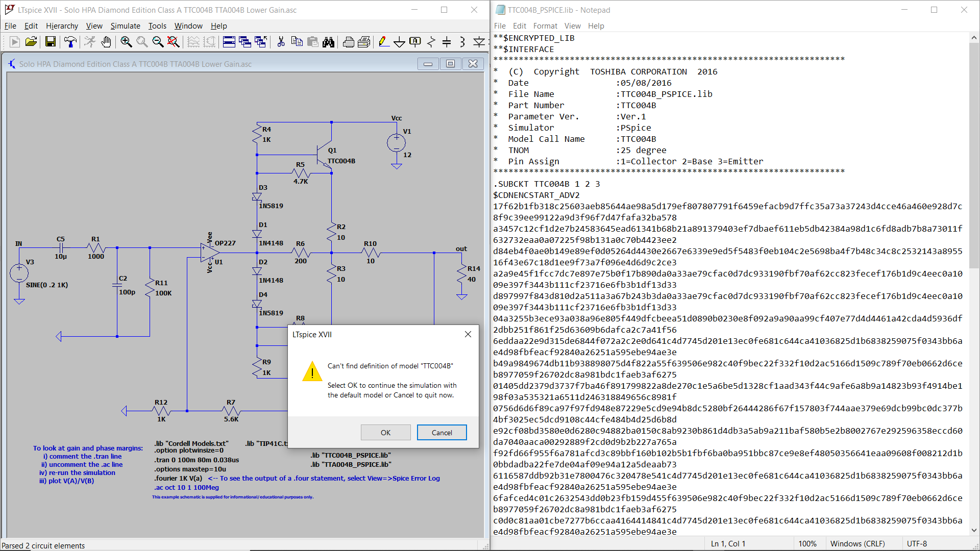Select the Cut scissors tool
Screen dimensions: 980x551
(281, 42)
